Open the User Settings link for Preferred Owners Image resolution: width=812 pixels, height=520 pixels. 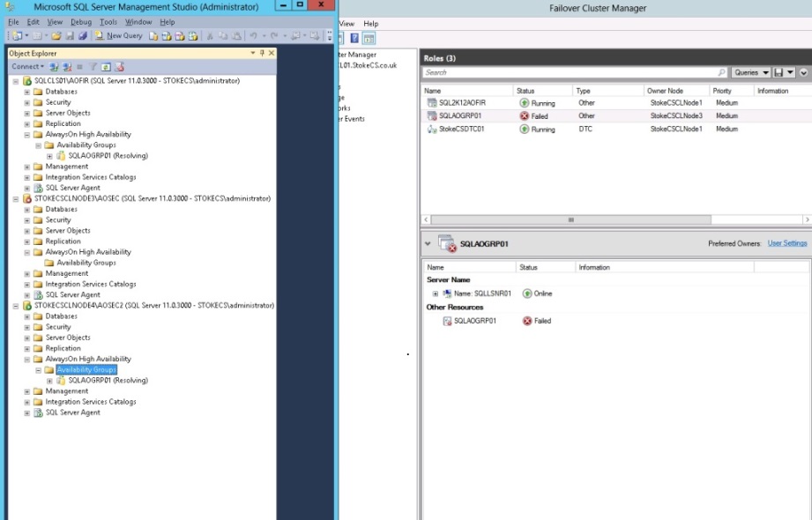pos(787,243)
